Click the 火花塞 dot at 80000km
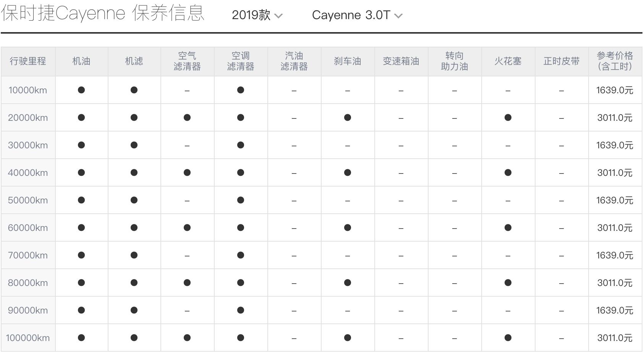This screenshot has height=354, width=644. 508,283
